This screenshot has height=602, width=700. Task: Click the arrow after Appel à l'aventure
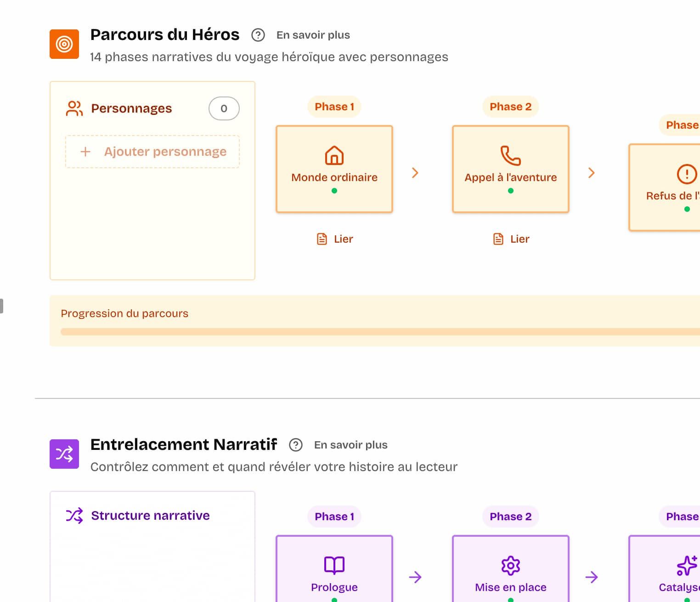tap(592, 173)
